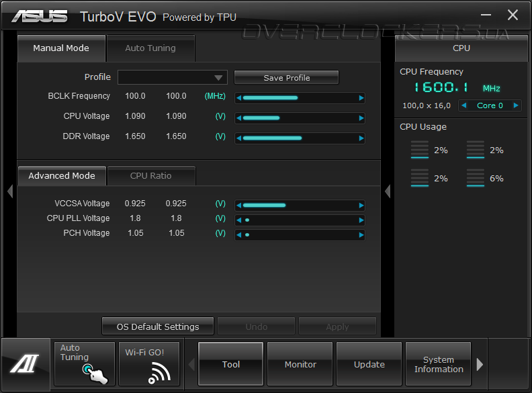Image resolution: width=532 pixels, height=393 pixels.
Task: Click the 1600.1 MHz frequency readout
Action: (457, 87)
